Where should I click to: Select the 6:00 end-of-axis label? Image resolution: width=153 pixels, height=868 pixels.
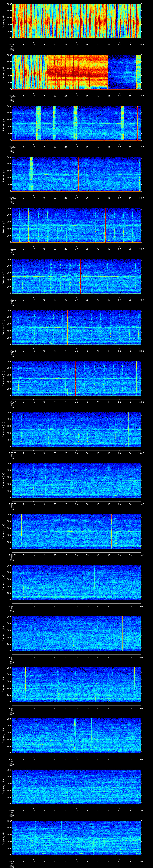(x=141, y=249)
